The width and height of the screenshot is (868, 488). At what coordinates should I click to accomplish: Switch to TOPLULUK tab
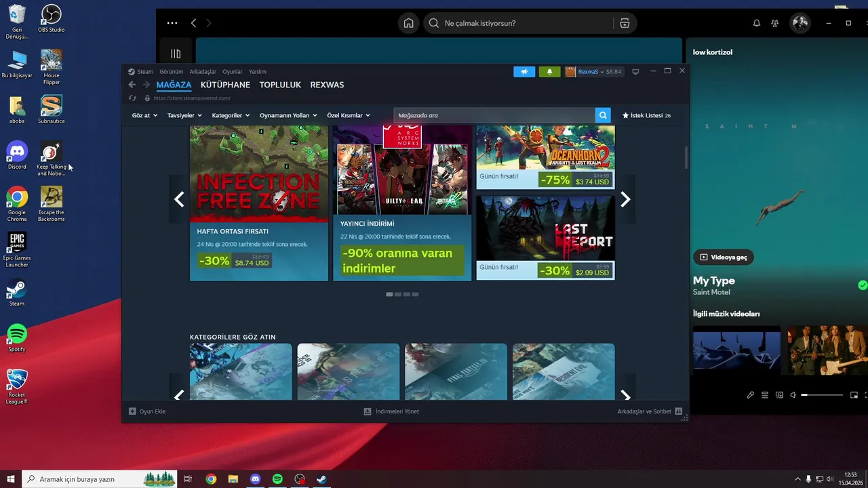(280, 85)
